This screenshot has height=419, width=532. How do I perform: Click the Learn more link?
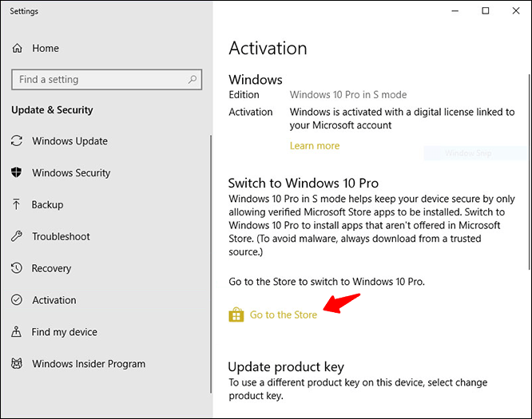tap(315, 146)
